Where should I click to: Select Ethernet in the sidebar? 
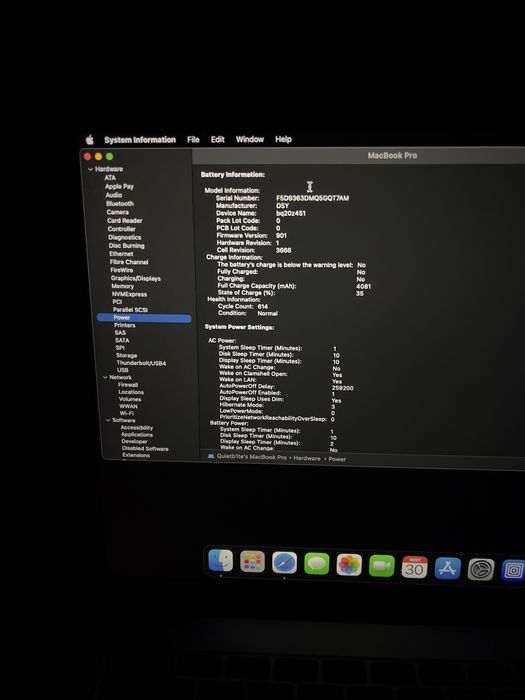(121, 254)
